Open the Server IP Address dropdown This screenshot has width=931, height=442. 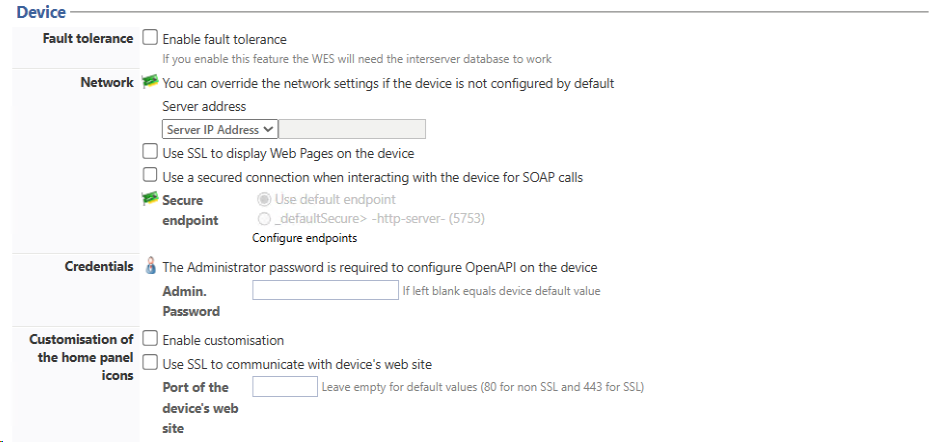(220, 130)
